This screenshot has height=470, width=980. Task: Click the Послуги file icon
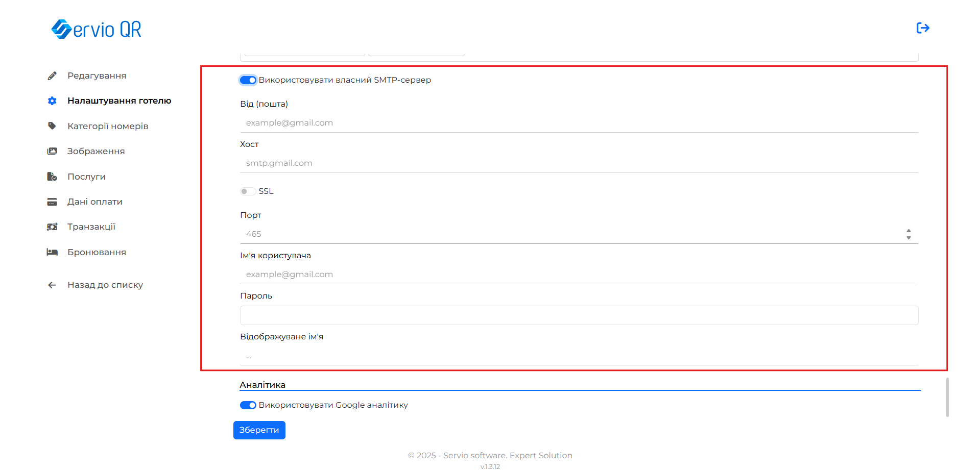[x=52, y=177]
